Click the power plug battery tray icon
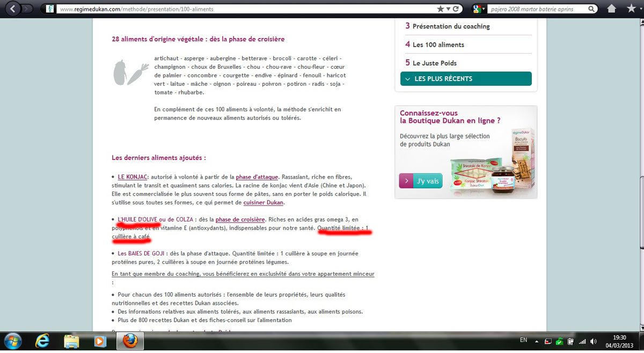 tap(570, 342)
